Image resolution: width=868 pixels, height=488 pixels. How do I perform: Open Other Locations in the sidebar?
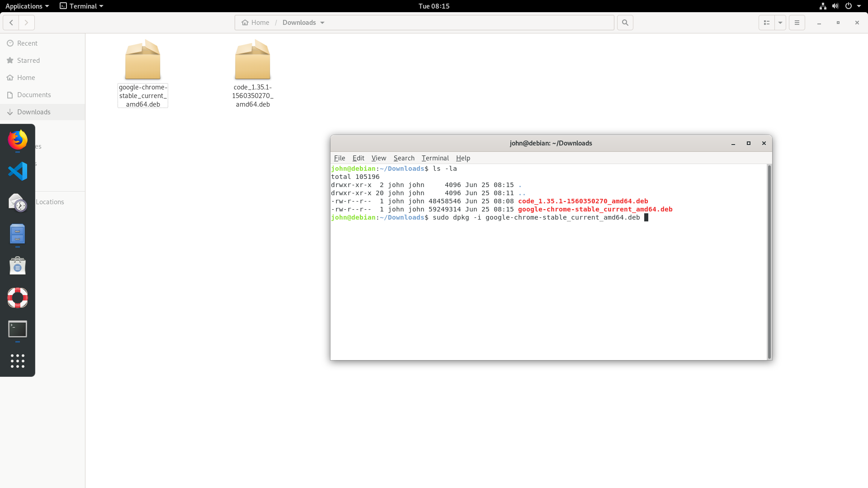[x=50, y=202]
